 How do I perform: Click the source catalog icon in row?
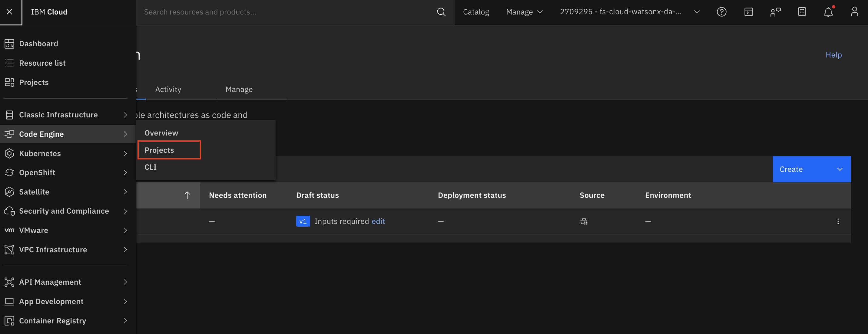(x=584, y=221)
